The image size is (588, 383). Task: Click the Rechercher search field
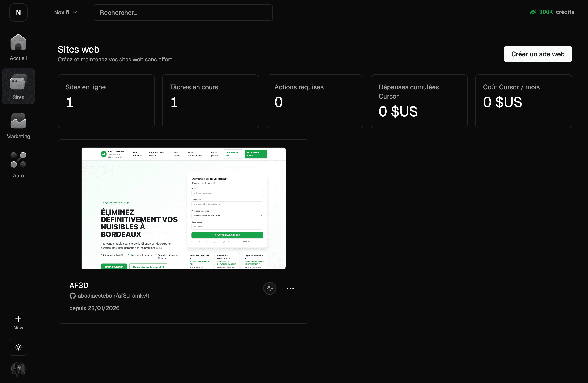[183, 12]
